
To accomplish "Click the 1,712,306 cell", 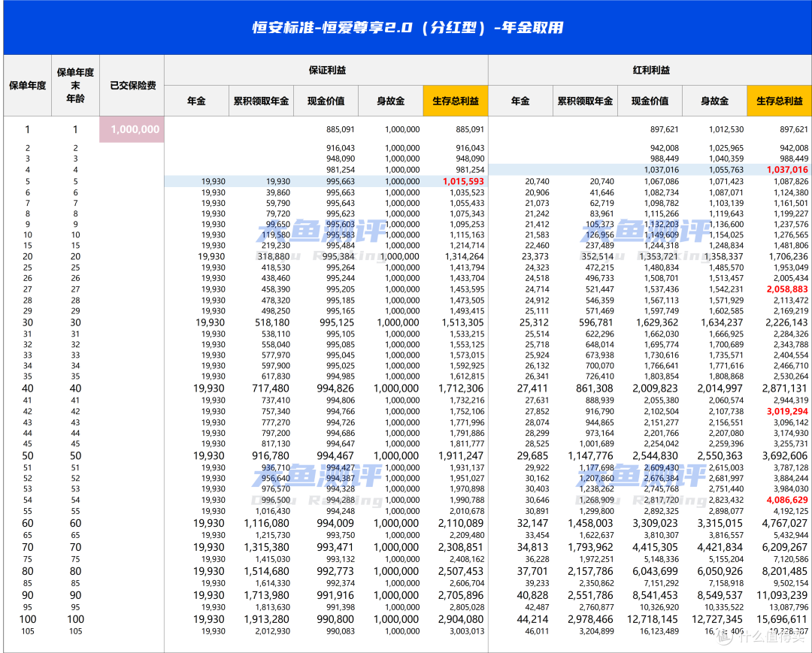I will [461, 388].
